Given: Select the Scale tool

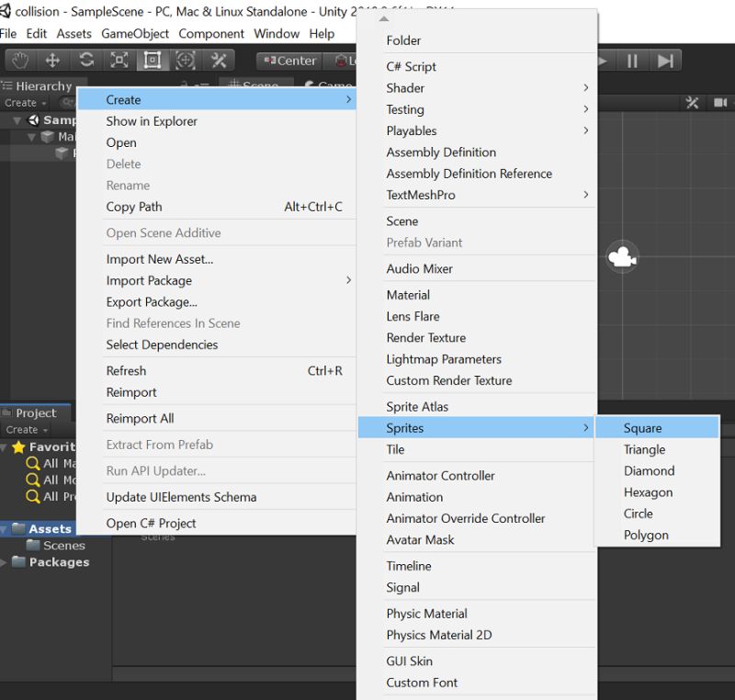Looking at the screenshot, I should [119, 61].
